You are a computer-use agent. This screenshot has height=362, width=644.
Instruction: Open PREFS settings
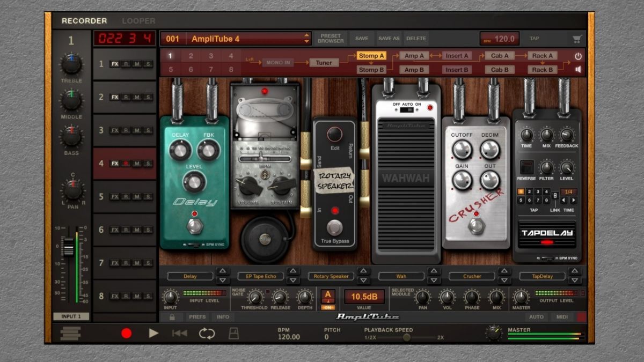[x=197, y=317]
